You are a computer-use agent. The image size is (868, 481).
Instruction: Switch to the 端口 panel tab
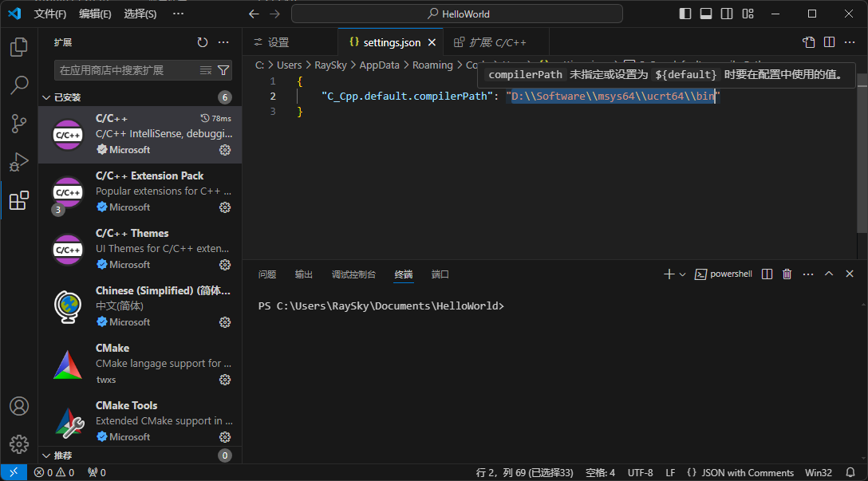(x=440, y=274)
